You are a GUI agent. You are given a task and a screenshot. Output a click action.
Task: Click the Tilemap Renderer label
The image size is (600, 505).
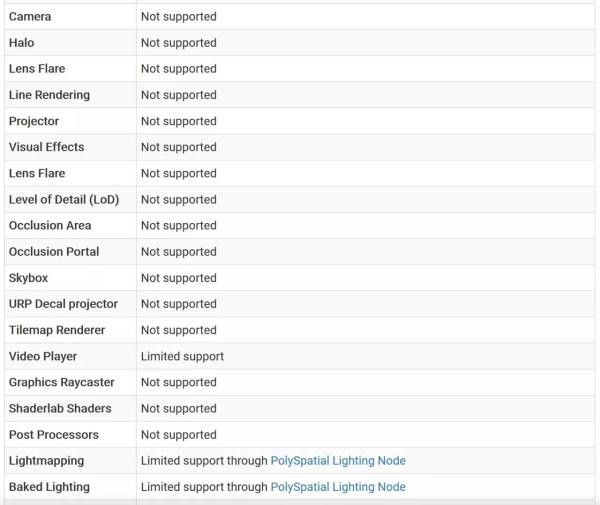coord(57,330)
